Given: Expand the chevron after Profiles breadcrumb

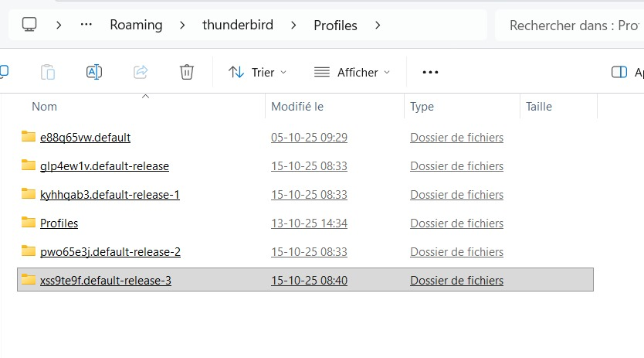Looking at the screenshot, I should [x=378, y=25].
